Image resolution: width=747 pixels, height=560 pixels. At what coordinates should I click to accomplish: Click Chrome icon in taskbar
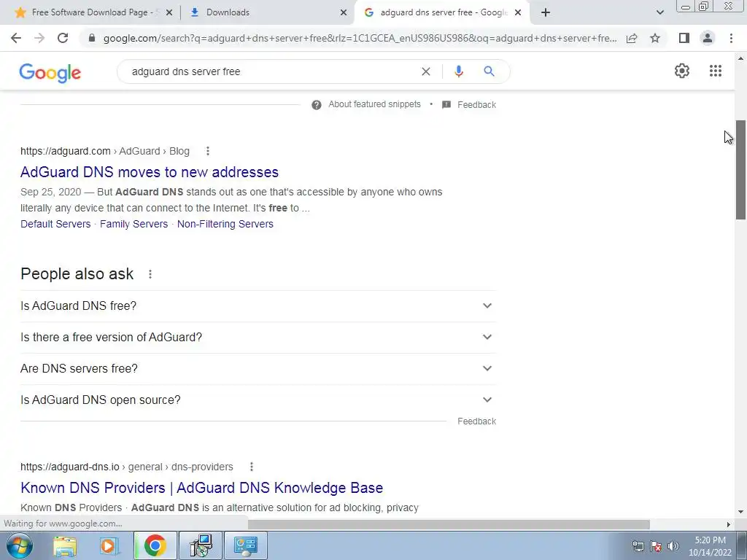pos(155,545)
